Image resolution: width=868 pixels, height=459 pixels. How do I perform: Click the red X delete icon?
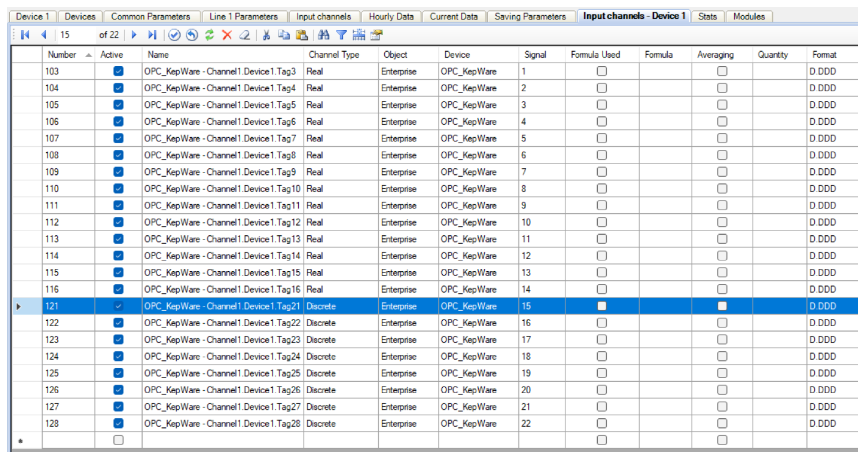click(227, 35)
